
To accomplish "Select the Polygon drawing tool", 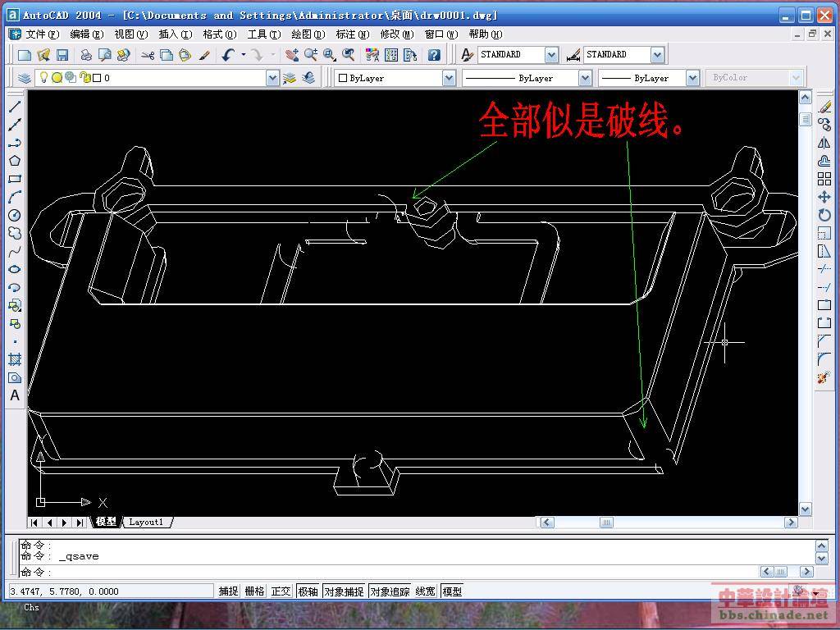I will tap(15, 161).
